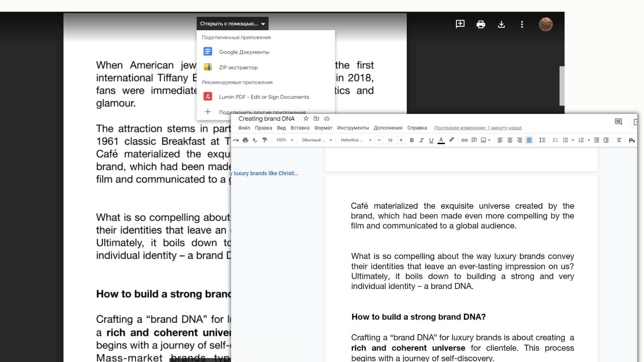Select the paint format tool

click(265, 140)
